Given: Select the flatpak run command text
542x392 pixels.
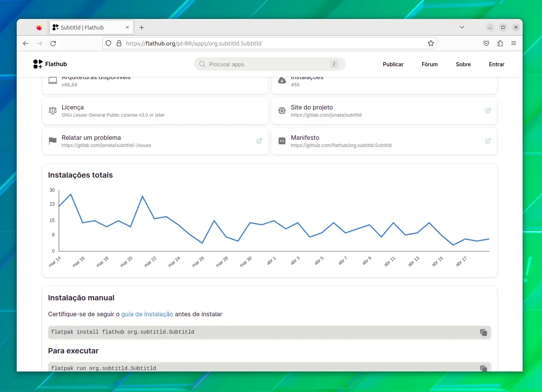Looking at the screenshot, I should coord(103,368).
